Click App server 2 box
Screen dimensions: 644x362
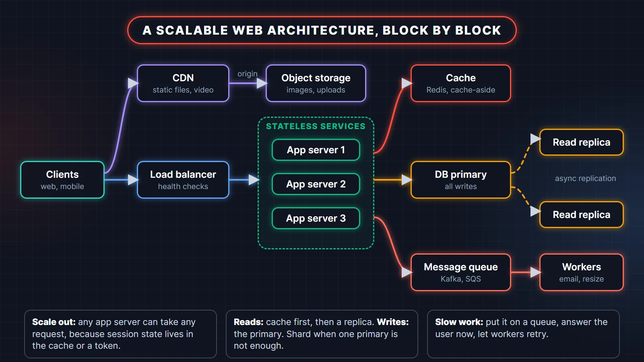point(316,184)
